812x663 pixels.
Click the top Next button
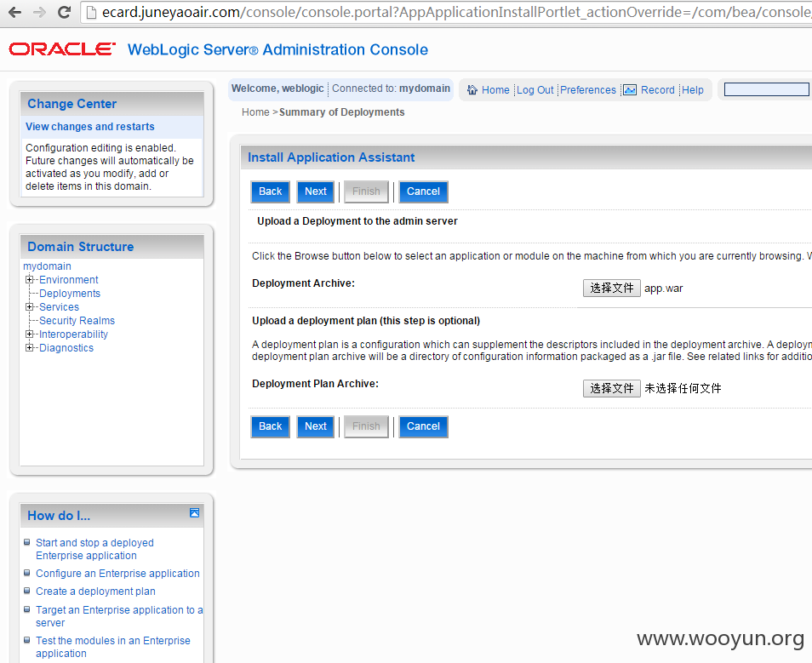tap(316, 191)
